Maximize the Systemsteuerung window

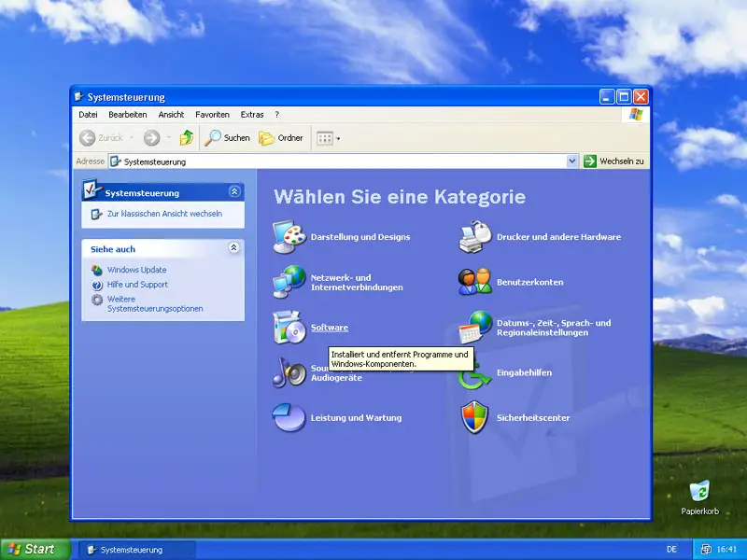click(x=624, y=97)
